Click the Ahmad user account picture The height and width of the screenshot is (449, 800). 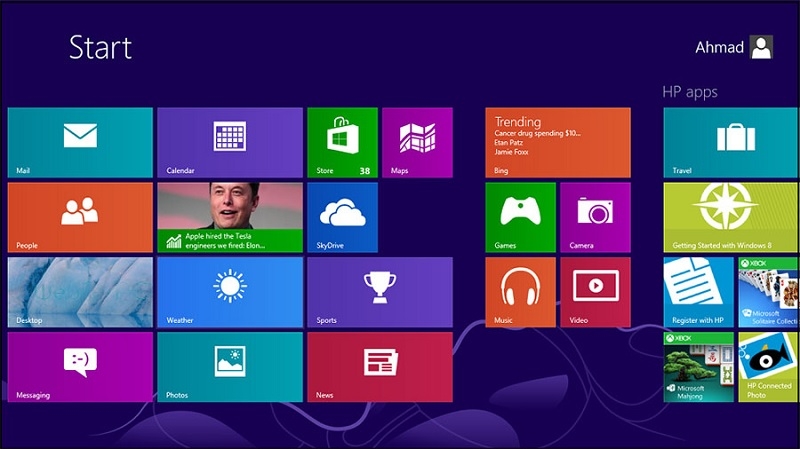click(x=761, y=47)
